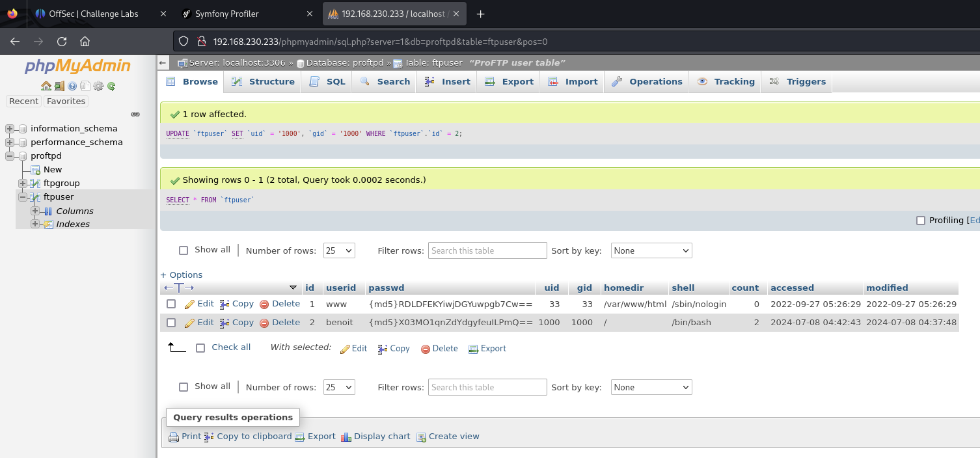Click the top Filter rows search field

click(487, 250)
